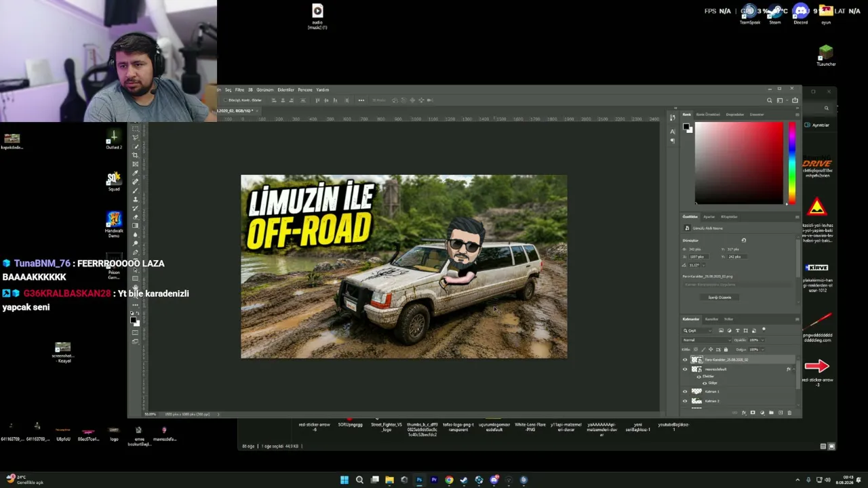868x488 pixels.
Task: Hide the mavresdefault layer
Action: tap(685, 369)
